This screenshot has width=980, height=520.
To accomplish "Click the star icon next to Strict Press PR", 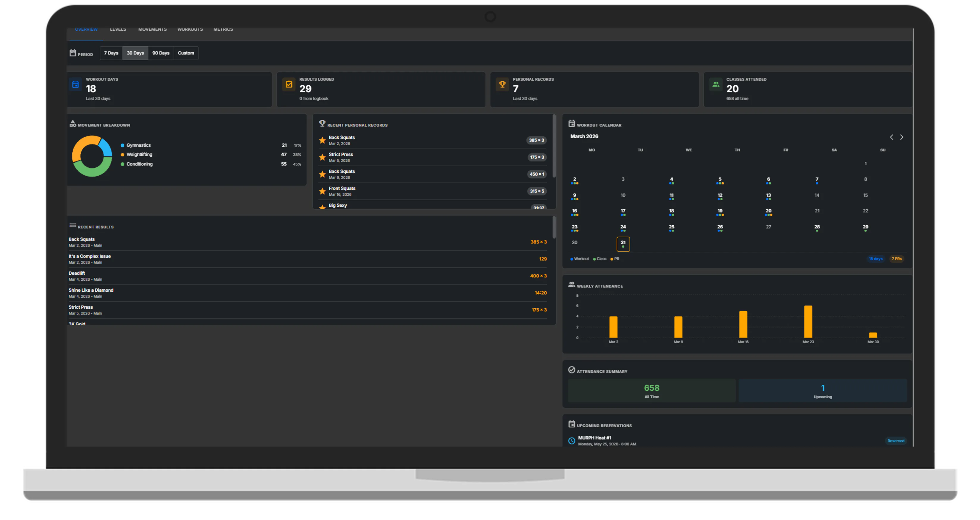I will [322, 157].
